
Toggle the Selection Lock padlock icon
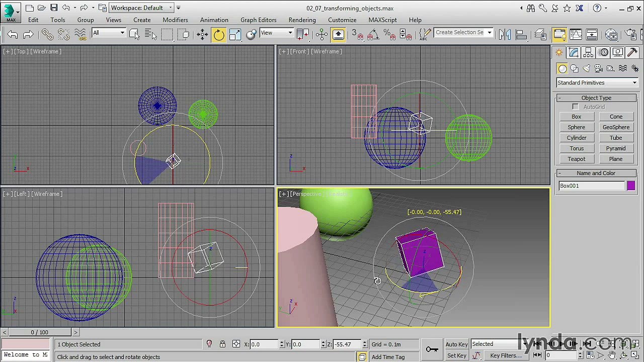pyautogui.click(x=222, y=344)
